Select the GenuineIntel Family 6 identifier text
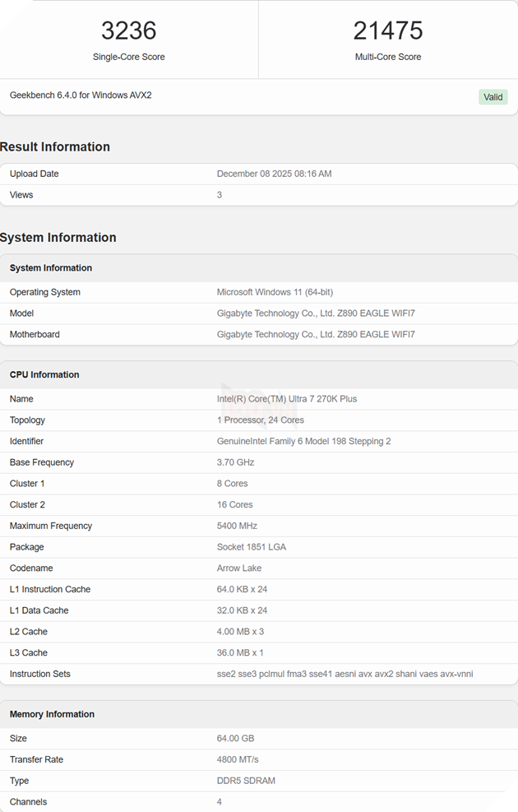The image size is (518, 812). pyautogui.click(x=303, y=441)
